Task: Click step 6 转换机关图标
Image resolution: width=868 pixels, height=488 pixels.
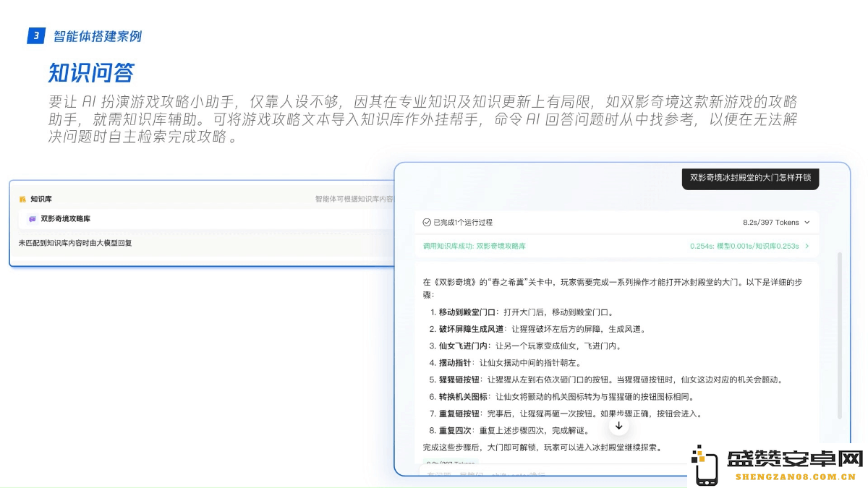Action: (x=562, y=397)
